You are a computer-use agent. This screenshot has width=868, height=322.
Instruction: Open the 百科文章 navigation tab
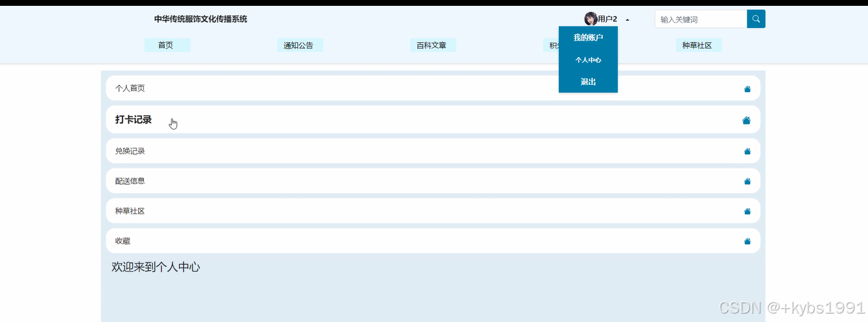[432, 45]
